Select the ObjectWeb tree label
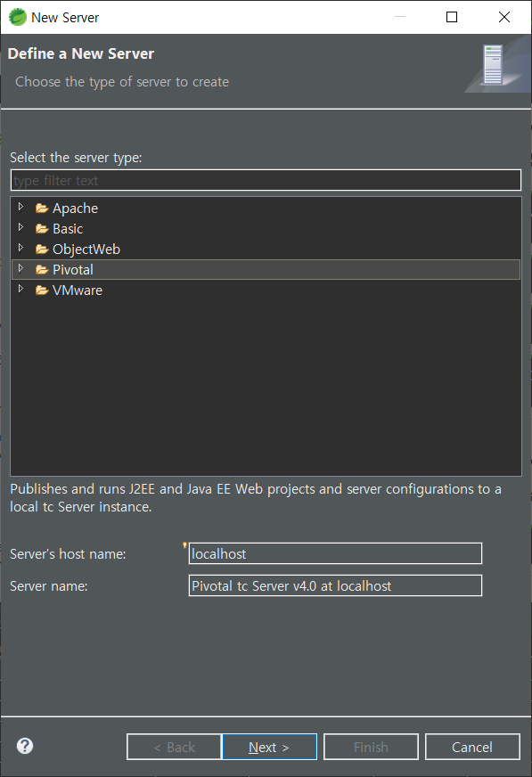 coord(86,249)
